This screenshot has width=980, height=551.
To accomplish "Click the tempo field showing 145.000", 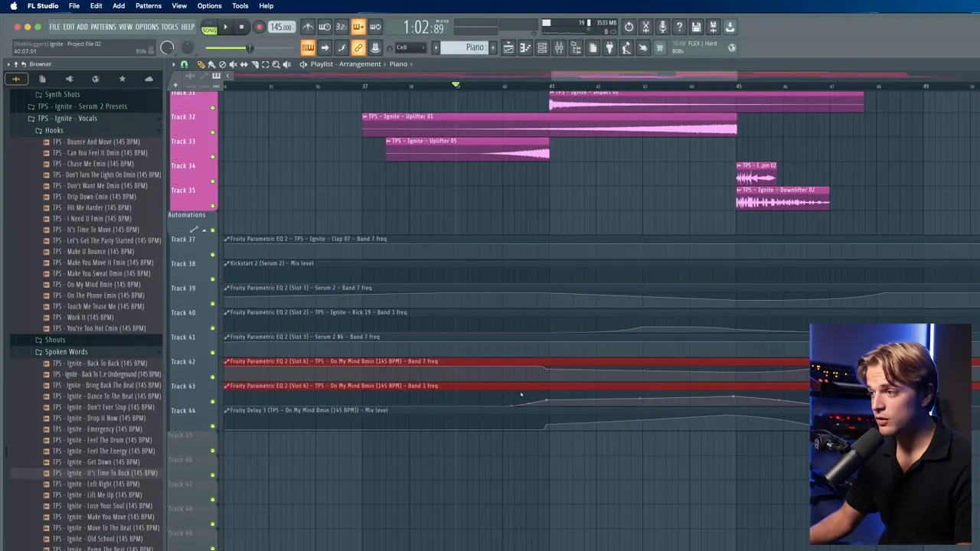I will (x=280, y=28).
